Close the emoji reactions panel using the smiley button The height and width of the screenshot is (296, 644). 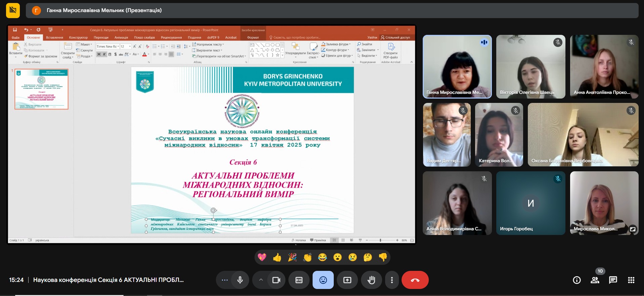pyautogui.click(x=323, y=280)
